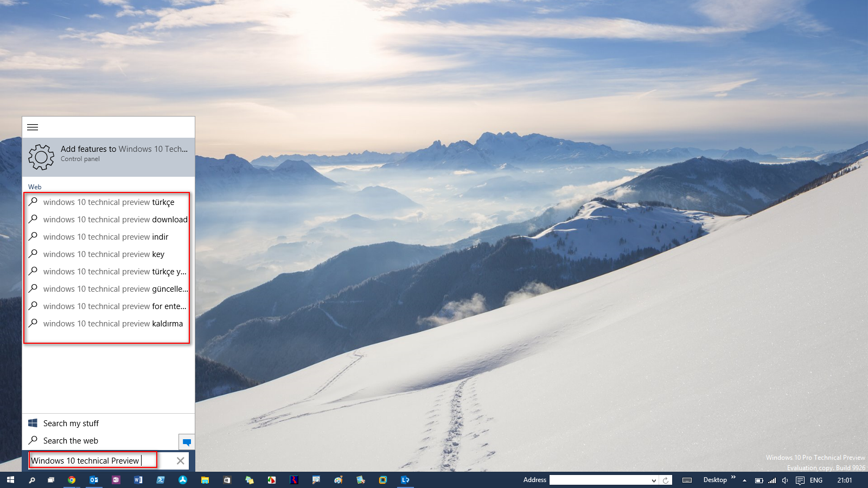Expand Desktop toolbar double-chevron
Viewport: 868px width, 488px height.
point(733,477)
